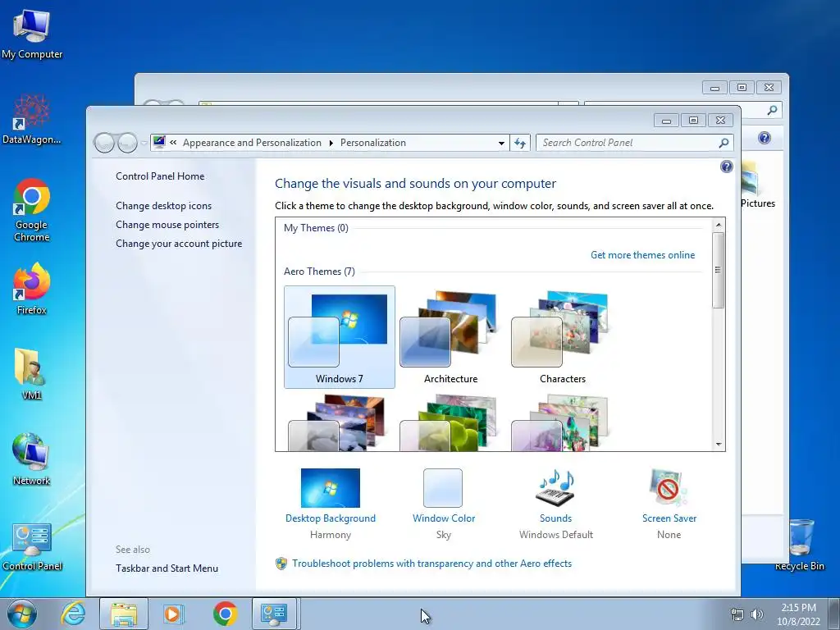The width and height of the screenshot is (840, 630).
Task: Click Change mouse pointers link
Action: point(167,225)
